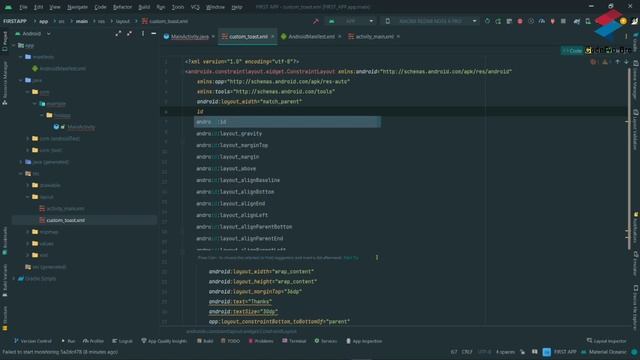This screenshot has height=360, width=640.
Task: Click the editor vertical scrollbar
Action: pyautogui.click(x=629, y=159)
